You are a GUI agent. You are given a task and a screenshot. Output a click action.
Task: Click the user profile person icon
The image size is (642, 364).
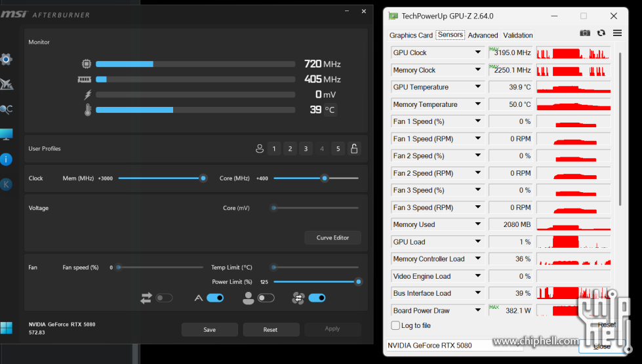(260, 149)
